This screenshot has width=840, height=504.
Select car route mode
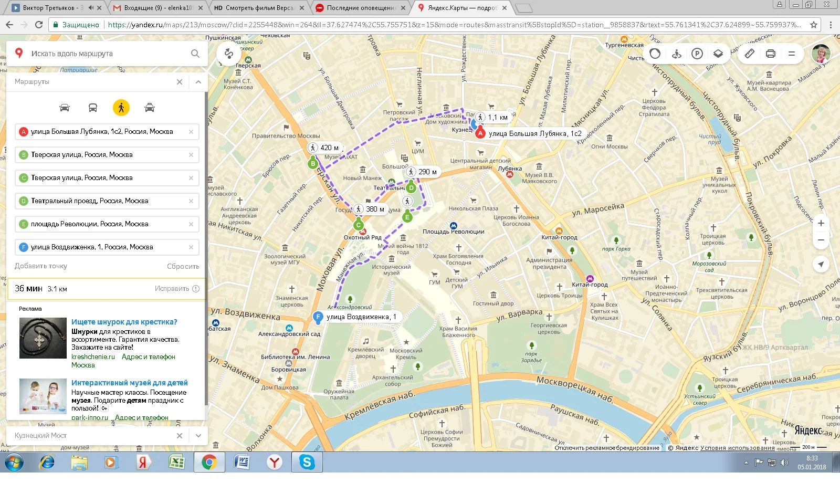[x=65, y=108]
